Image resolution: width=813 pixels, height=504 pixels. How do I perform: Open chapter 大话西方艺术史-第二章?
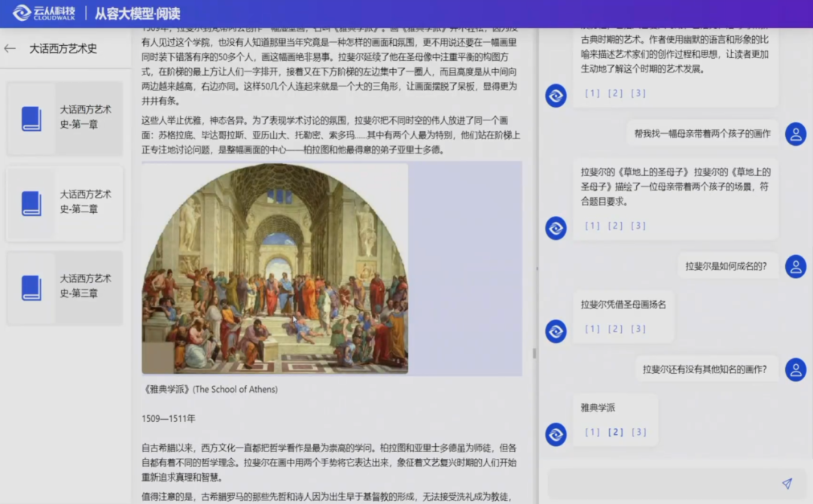[x=65, y=203]
